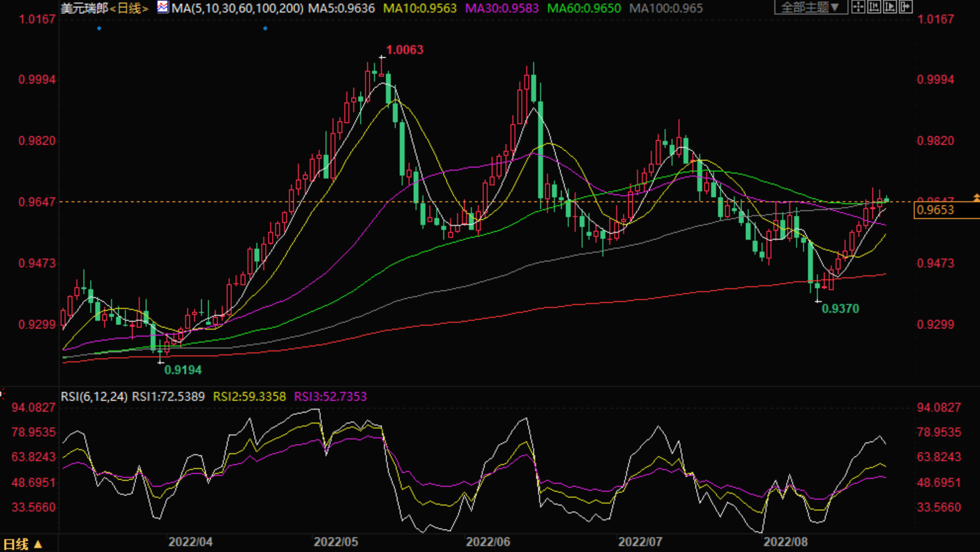Click the orange 0.9653 current price tag
980x552 pixels.
click(936, 210)
